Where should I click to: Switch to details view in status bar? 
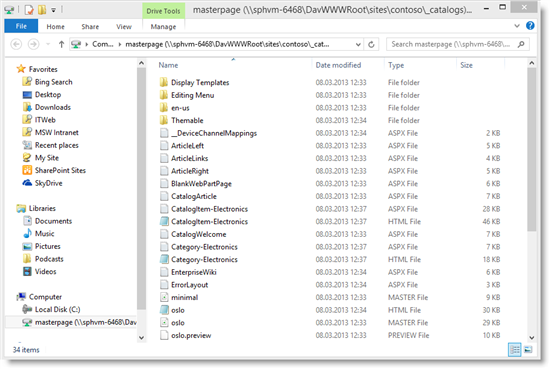pos(515,350)
